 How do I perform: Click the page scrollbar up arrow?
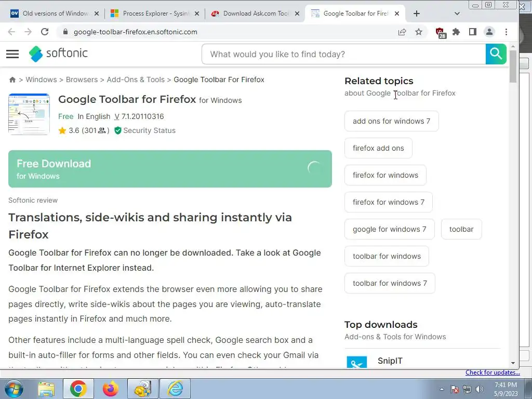coord(513,46)
